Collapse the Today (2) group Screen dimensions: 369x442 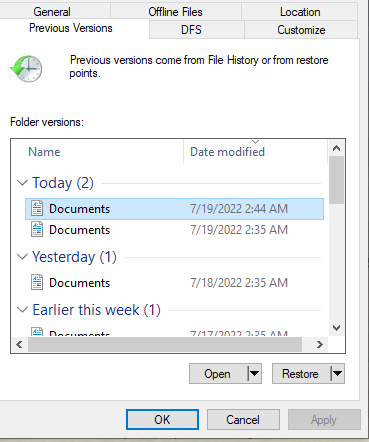click(x=22, y=183)
